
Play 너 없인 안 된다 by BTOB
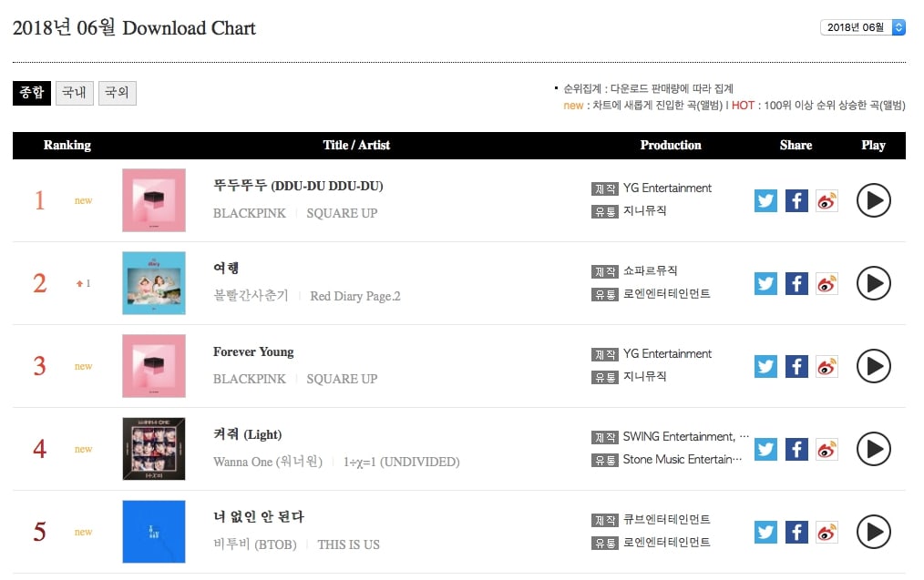(x=873, y=532)
